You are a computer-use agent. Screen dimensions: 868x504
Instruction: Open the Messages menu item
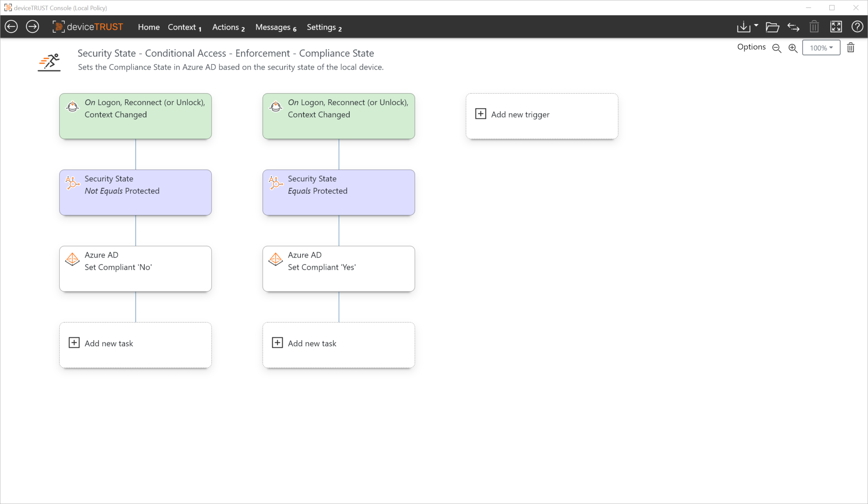(273, 27)
